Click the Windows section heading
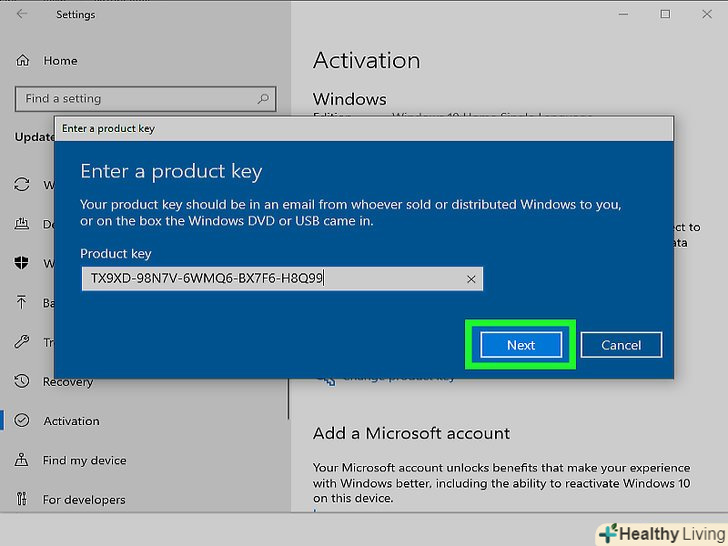728x546 pixels. (x=350, y=99)
